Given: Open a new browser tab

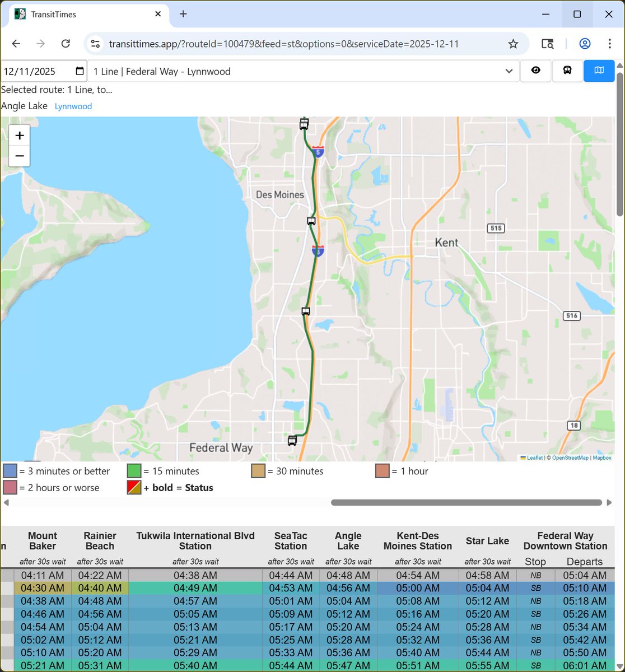Looking at the screenshot, I should 183,14.
